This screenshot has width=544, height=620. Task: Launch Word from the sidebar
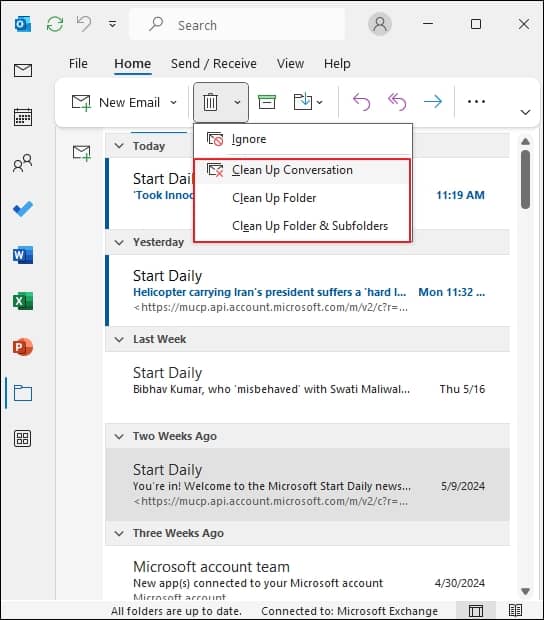[x=23, y=255]
